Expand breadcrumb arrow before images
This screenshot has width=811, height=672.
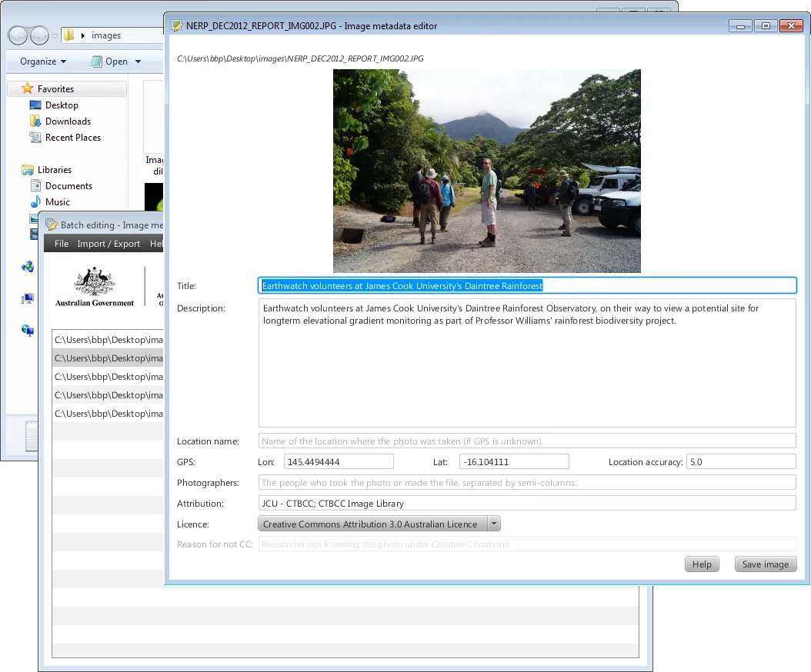(x=83, y=35)
